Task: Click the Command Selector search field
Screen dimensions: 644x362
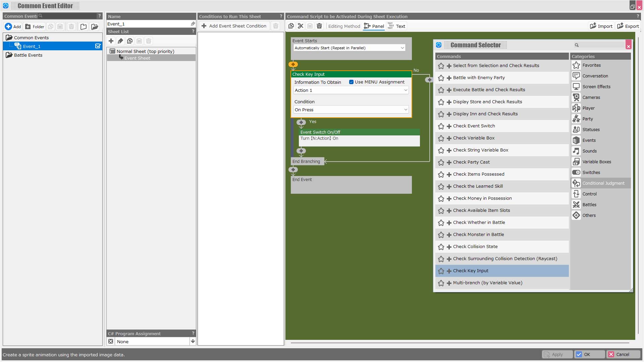Action: pyautogui.click(x=599, y=45)
